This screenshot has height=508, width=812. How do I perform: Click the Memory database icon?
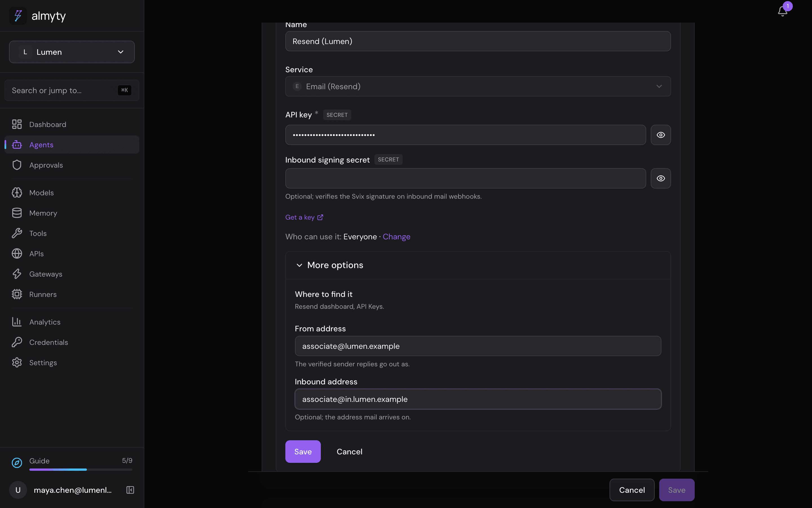pos(17,213)
